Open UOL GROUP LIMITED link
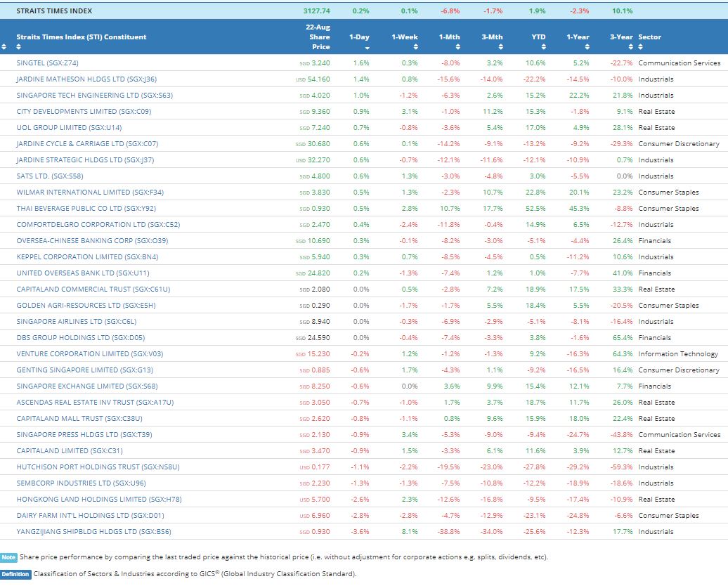This screenshot has height=586, width=728. pyautogui.click(x=69, y=127)
